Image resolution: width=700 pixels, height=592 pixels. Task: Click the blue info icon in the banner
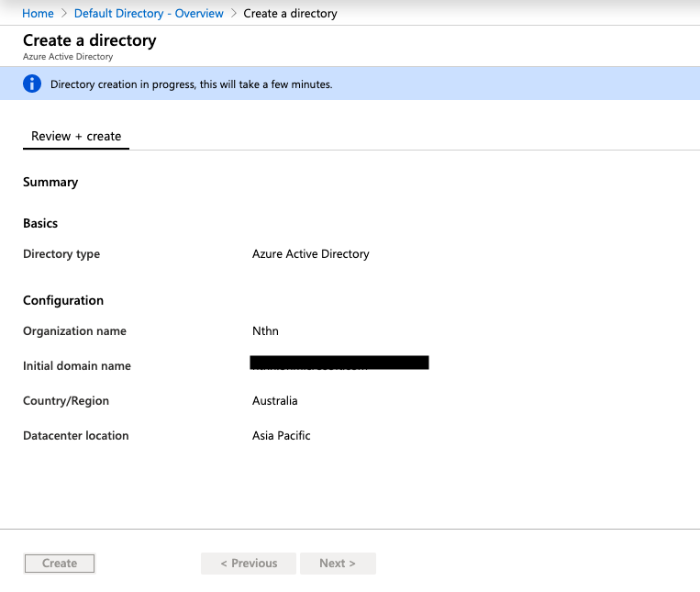32,84
